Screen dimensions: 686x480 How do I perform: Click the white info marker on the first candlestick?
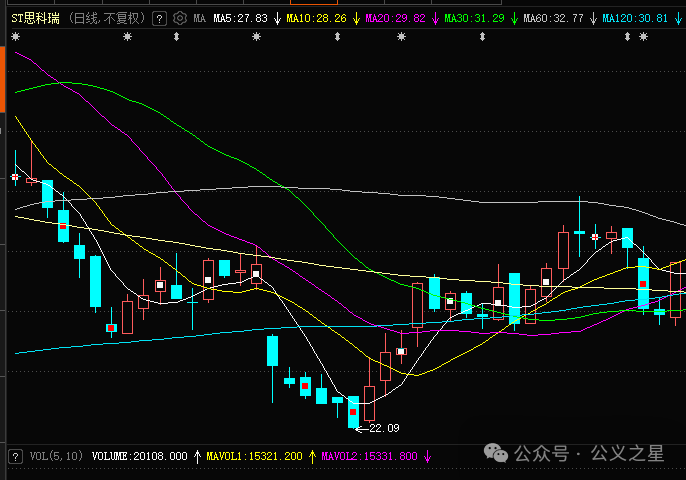click(15, 176)
